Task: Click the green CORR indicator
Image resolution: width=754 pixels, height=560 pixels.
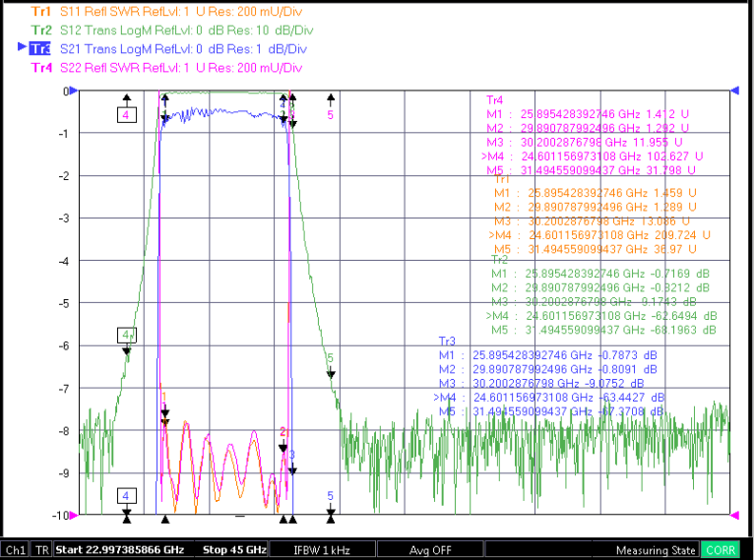Action: pos(720,550)
